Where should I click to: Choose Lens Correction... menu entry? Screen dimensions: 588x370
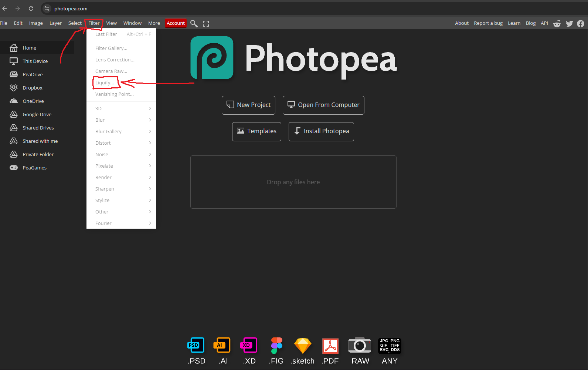pos(121,60)
